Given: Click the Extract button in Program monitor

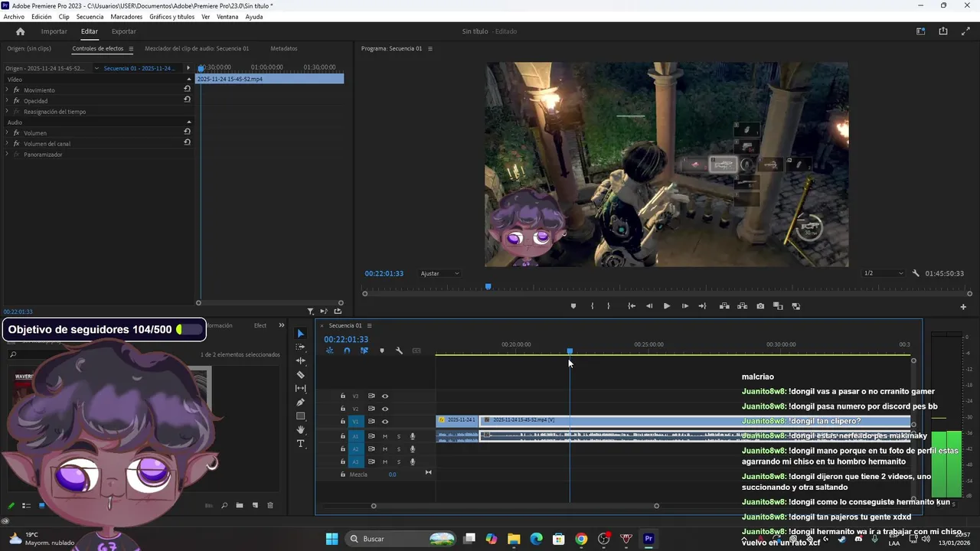Looking at the screenshot, I should click(742, 306).
